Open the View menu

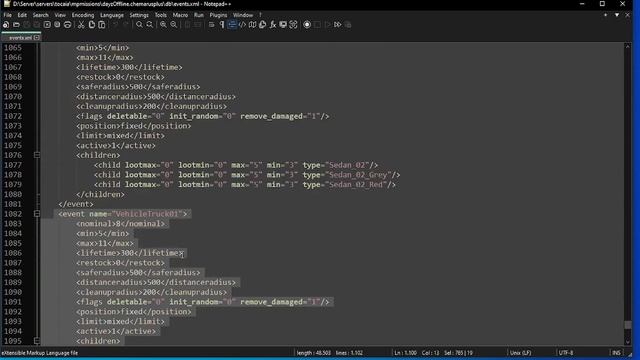click(x=60, y=15)
